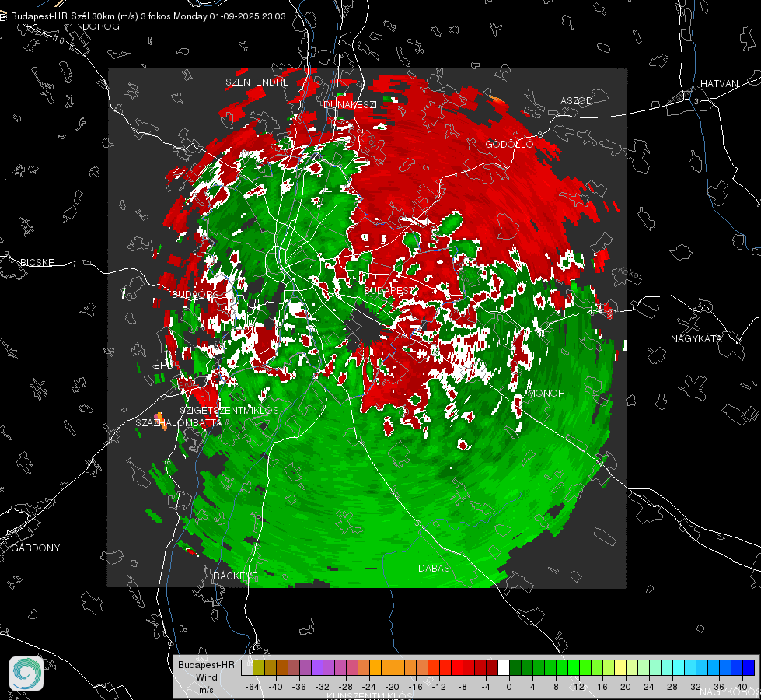Image resolution: width=761 pixels, height=700 pixels.
Task: Click the -20 value on the legend scale
Action: [x=392, y=687]
